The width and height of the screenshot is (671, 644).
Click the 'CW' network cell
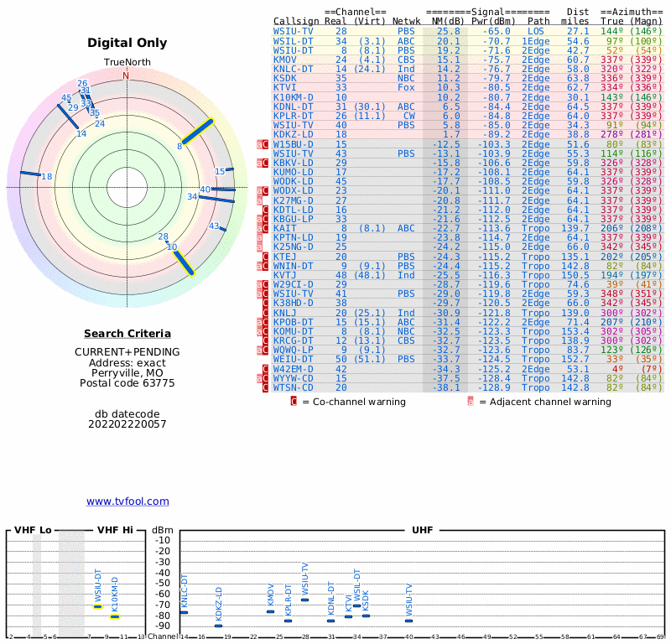(x=409, y=116)
